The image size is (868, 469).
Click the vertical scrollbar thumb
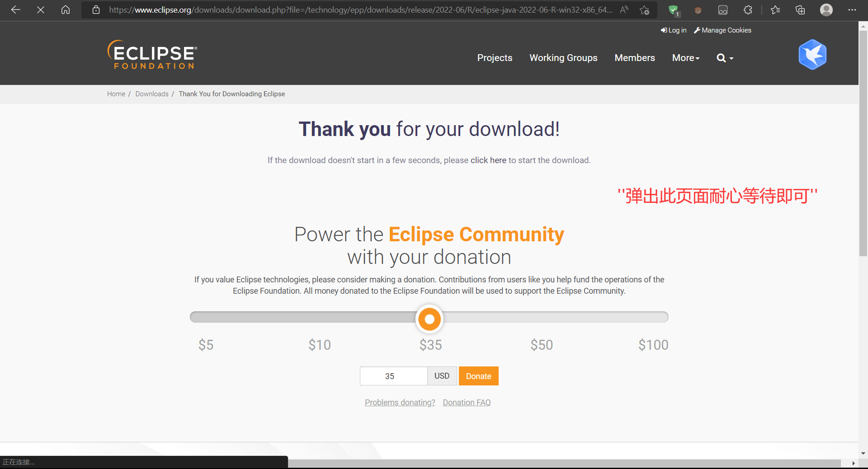click(x=863, y=143)
